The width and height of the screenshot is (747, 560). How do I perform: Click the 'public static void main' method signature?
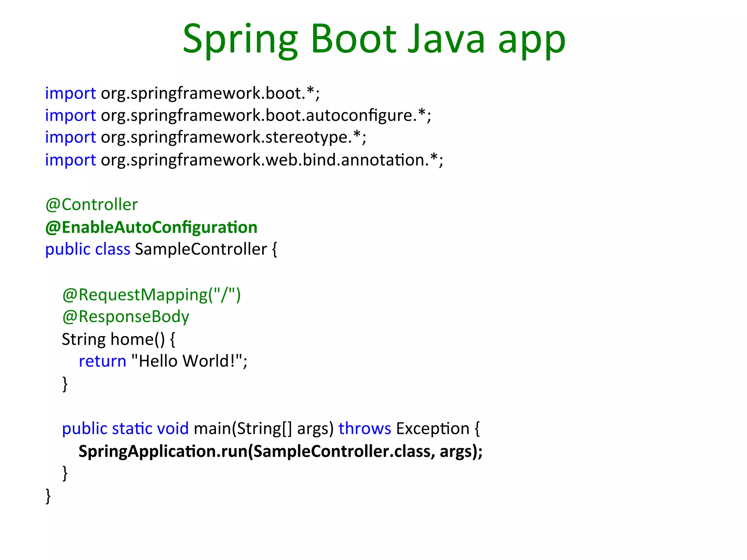point(271,429)
